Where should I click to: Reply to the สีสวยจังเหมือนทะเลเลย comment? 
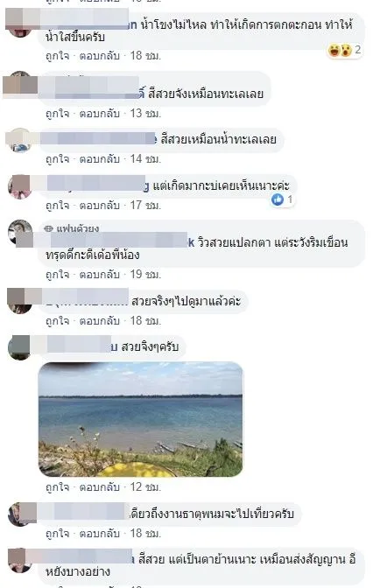100,113
